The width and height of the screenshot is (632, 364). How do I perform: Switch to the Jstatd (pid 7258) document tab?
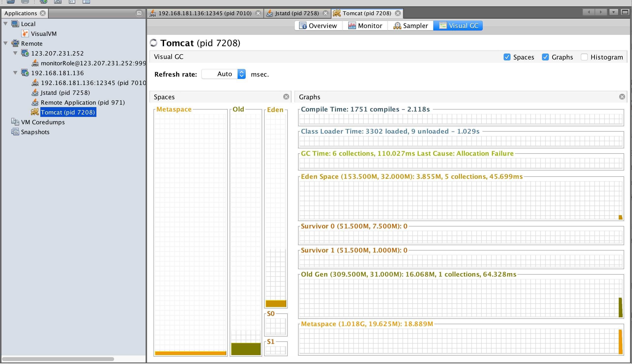tap(296, 13)
